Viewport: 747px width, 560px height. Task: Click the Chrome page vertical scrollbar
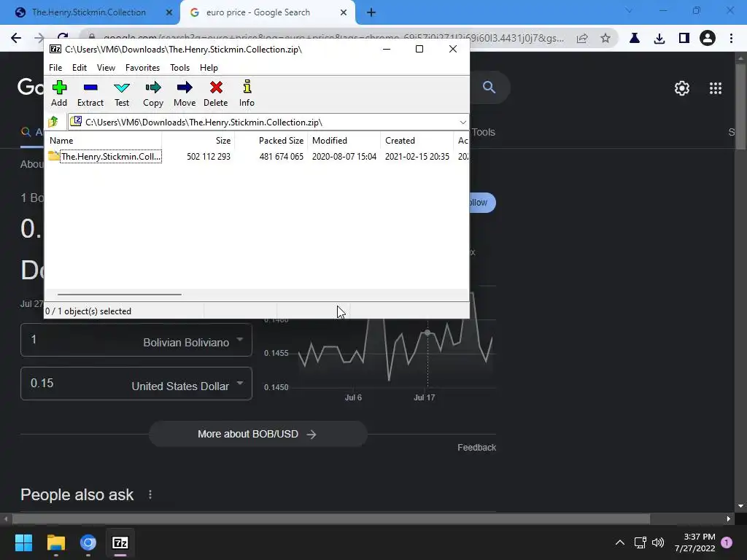point(740,106)
